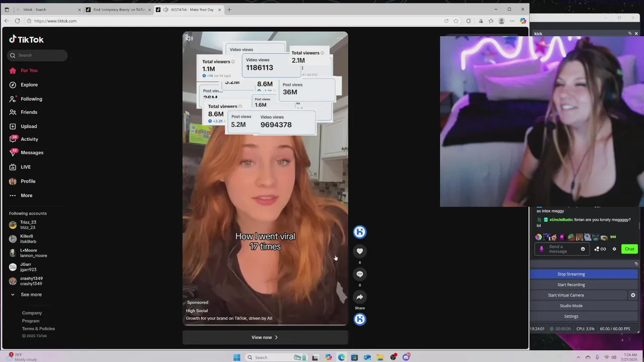Open the Discord taskbar icon
The height and width of the screenshot is (362, 644).
tap(406, 357)
